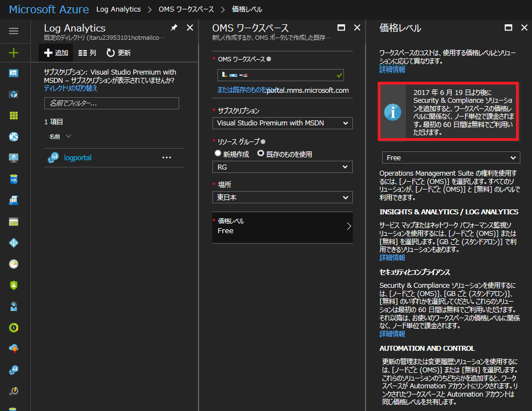Open the Log Analytics chart sidebar icon
This screenshot has height=411, width=532.
[x=14, y=370]
